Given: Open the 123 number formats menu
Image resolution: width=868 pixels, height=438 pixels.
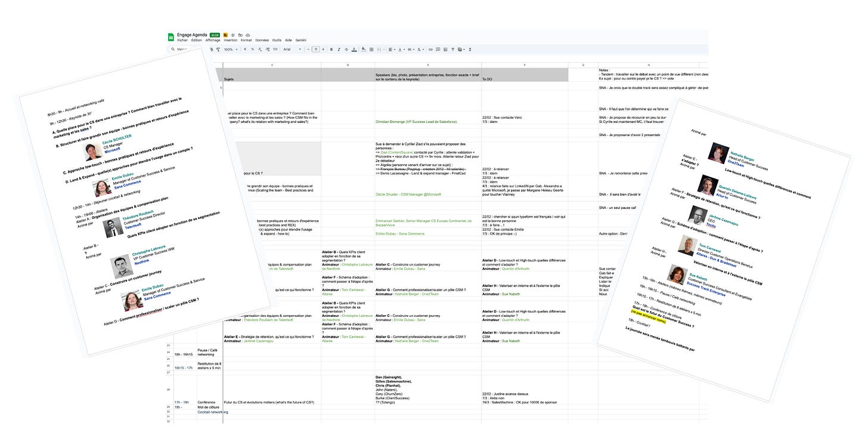Looking at the screenshot, I should click(275, 49).
